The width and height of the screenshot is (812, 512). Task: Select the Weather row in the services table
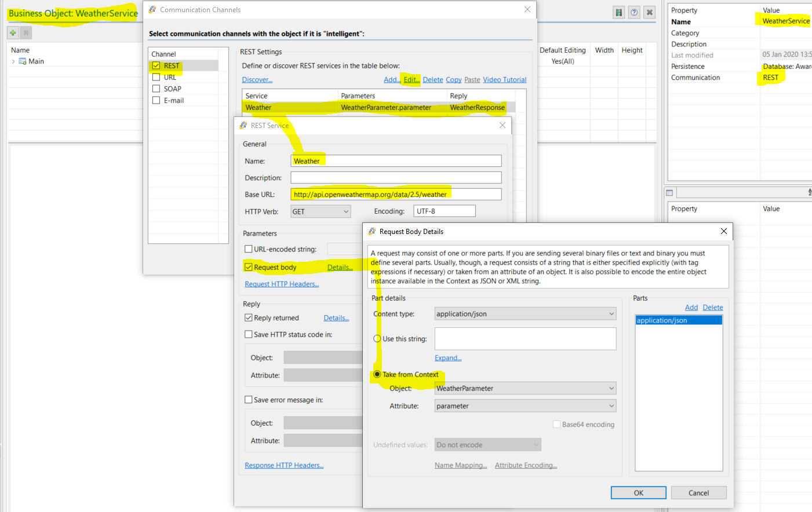(x=378, y=108)
